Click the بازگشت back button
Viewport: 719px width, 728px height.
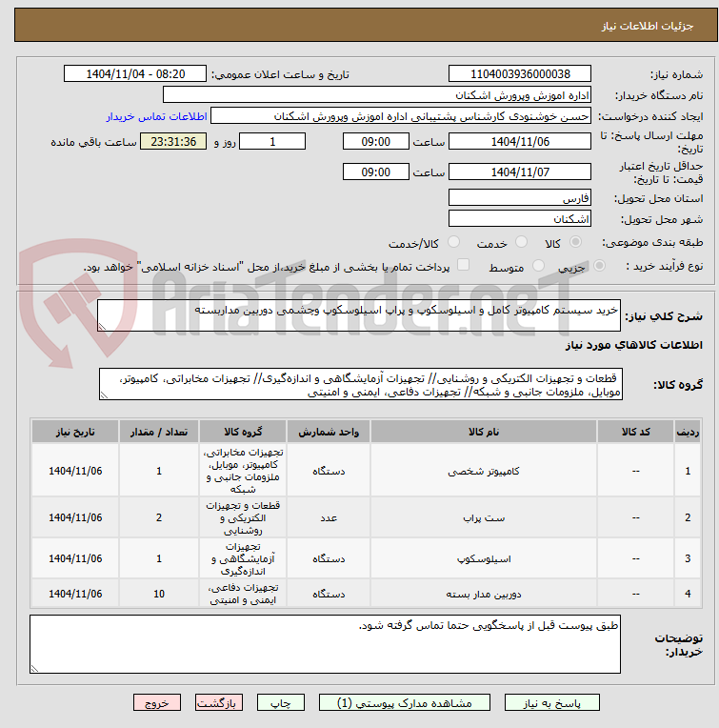pyautogui.click(x=218, y=703)
